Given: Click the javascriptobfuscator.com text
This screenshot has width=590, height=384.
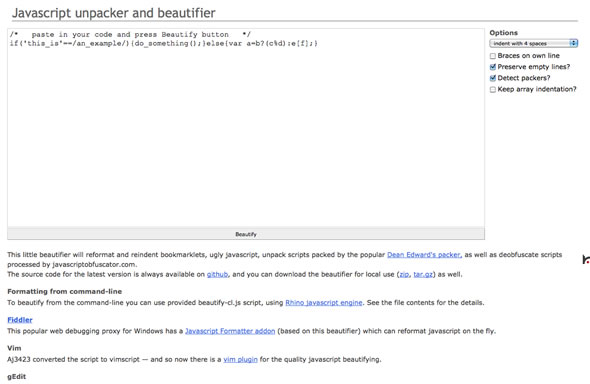Looking at the screenshot, I should pyautogui.click(x=94, y=264).
